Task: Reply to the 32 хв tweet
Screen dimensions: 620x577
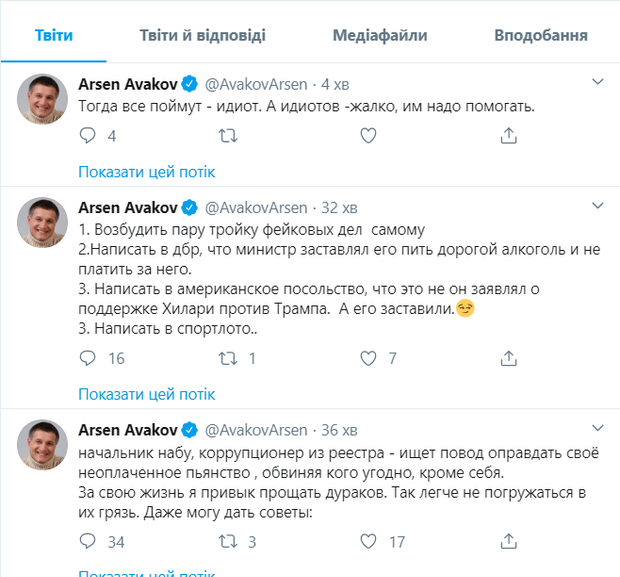Action: click(87, 358)
